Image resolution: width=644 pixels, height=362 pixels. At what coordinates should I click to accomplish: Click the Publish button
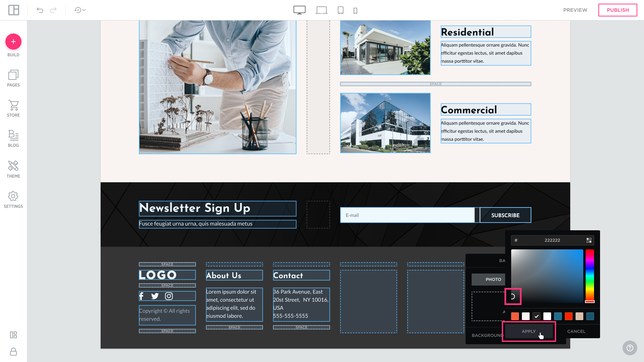pyautogui.click(x=618, y=10)
